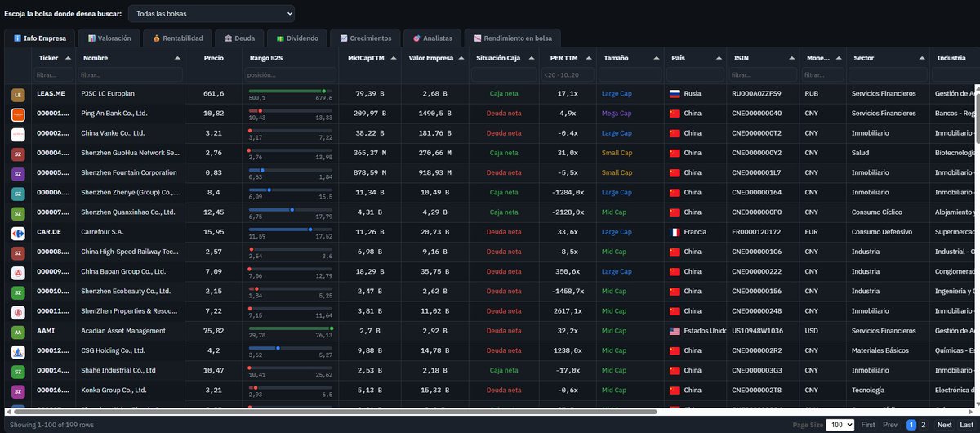The width and height of the screenshot is (980, 433).
Task: Click Acadian Asset Management's Rango 52S bar
Action: (290, 328)
